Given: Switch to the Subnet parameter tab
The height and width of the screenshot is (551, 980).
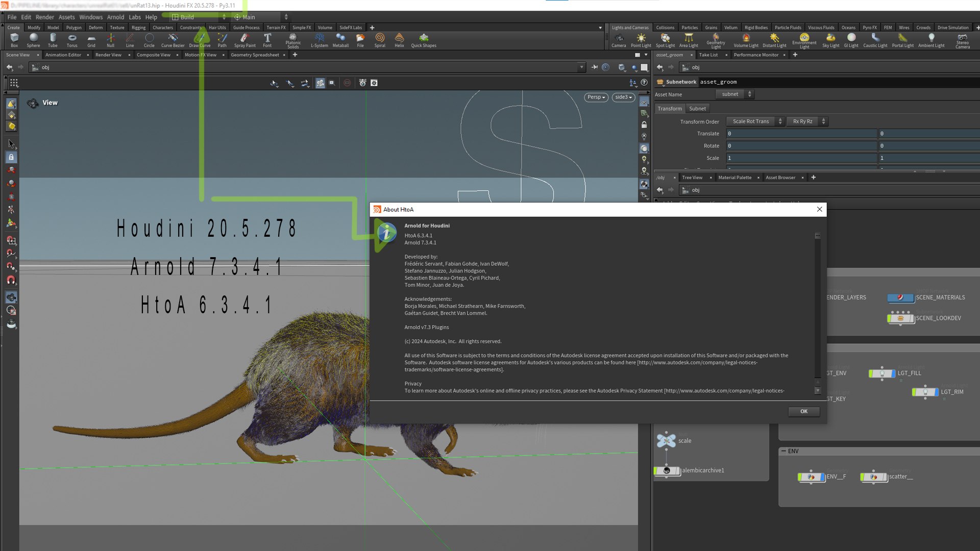Looking at the screenshot, I should click(697, 109).
